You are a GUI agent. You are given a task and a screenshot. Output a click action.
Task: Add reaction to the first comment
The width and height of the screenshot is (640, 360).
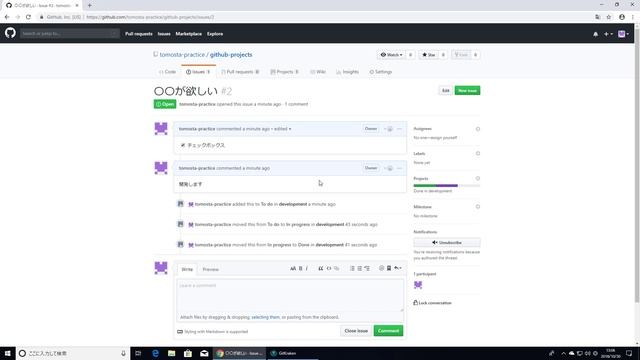(x=389, y=129)
